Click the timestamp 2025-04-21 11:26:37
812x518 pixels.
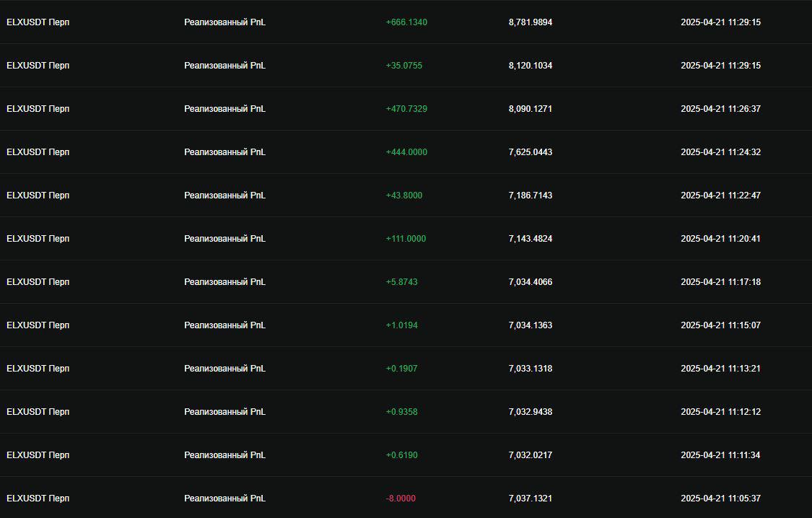(x=720, y=109)
